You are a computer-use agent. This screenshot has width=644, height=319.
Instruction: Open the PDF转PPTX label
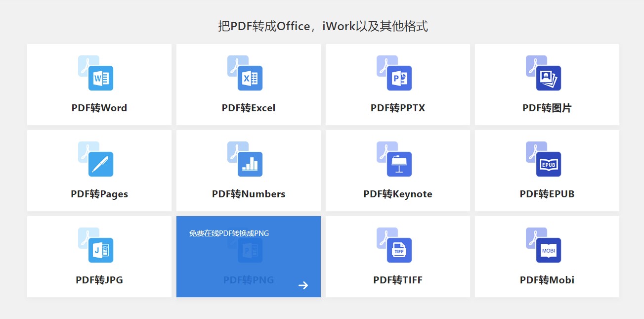pyautogui.click(x=398, y=108)
